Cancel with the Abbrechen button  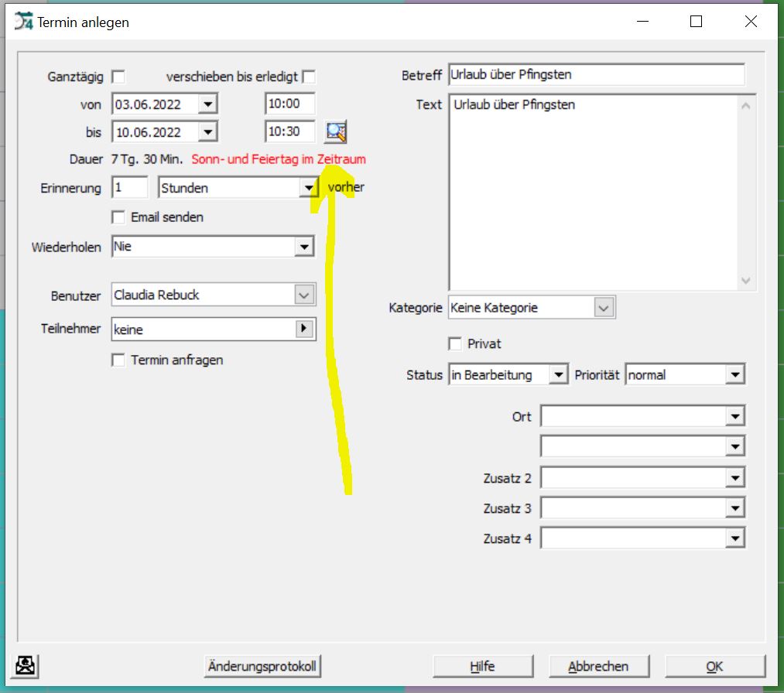click(598, 666)
